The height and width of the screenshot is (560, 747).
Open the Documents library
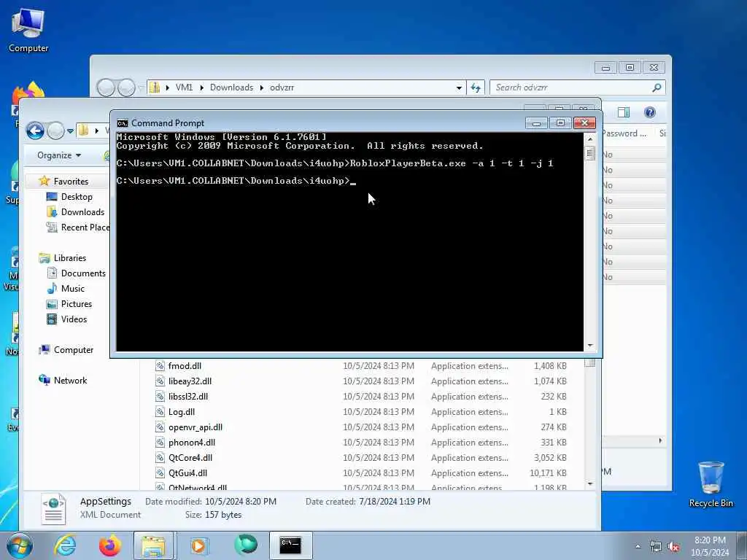coord(83,273)
